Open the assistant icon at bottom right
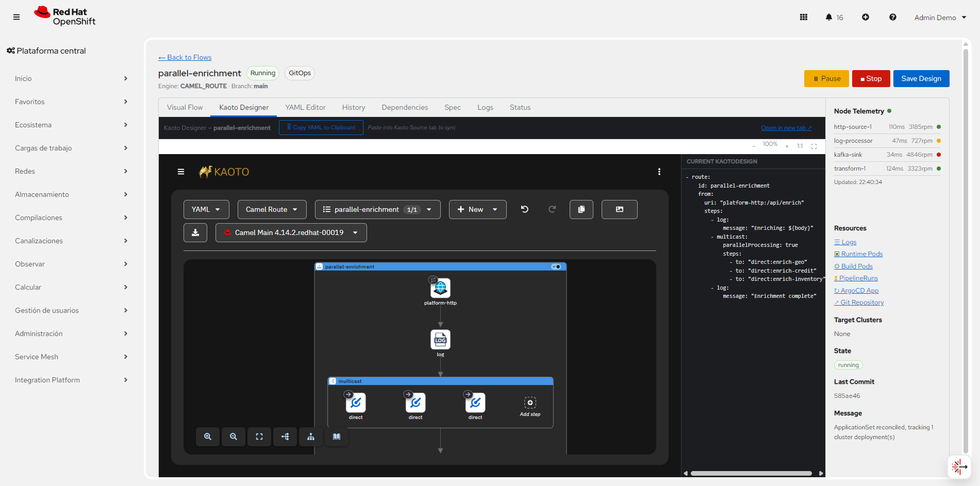Screen dimensions: 980x486 pos(959,467)
